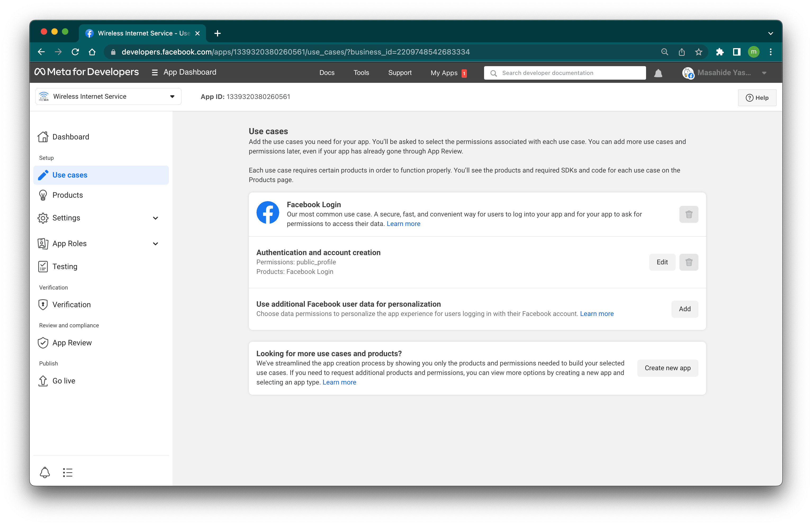Go to the browser home page
Image resolution: width=812 pixels, height=525 pixels.
[92, 52]
